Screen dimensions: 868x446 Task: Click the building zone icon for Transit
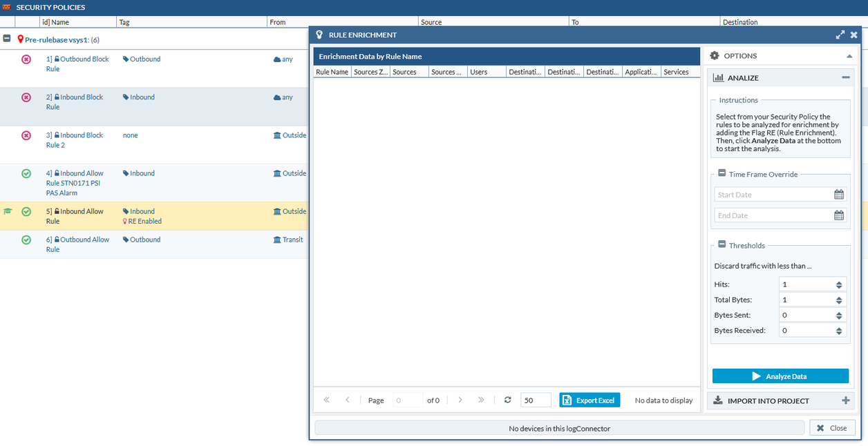click(x=277, y=240)
